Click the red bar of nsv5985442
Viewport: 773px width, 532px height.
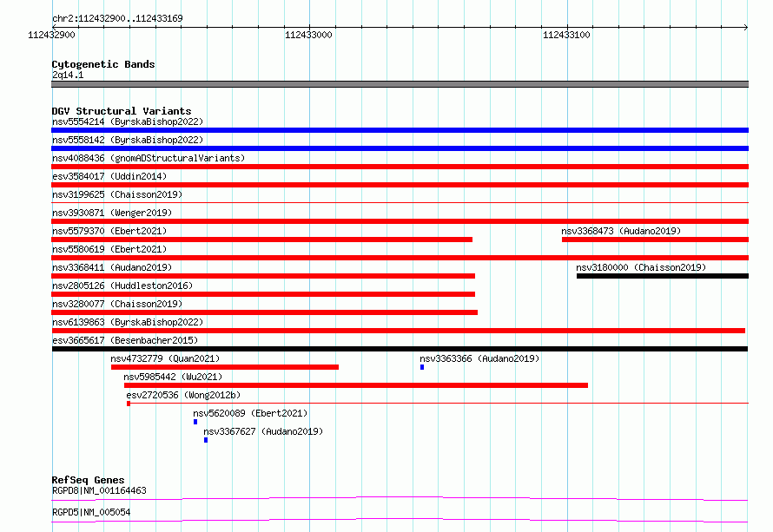(x=356, y=385)
